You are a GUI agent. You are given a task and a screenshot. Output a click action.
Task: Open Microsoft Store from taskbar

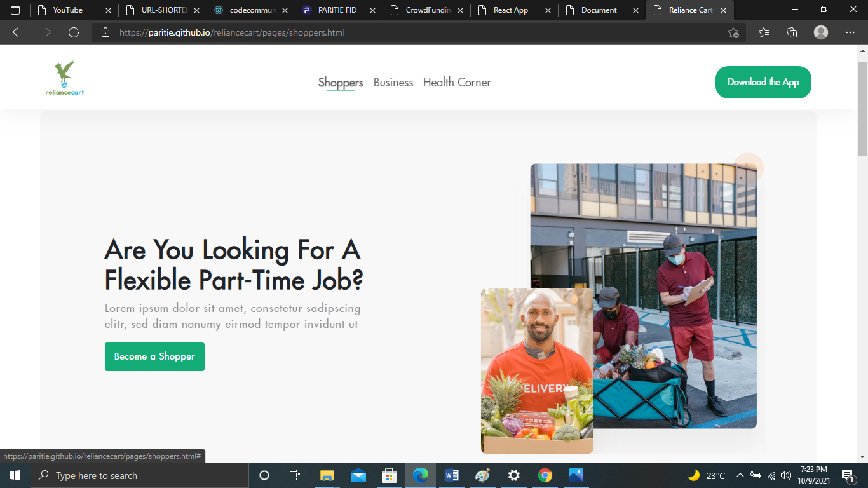(x=389, y=475)
